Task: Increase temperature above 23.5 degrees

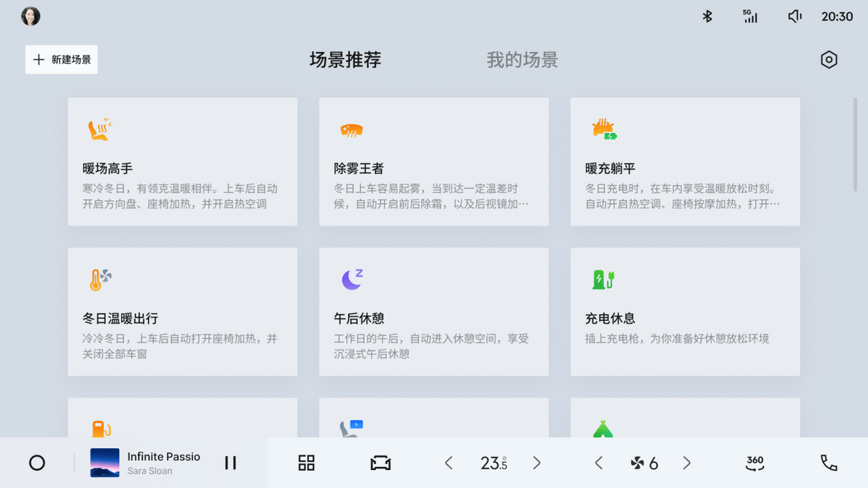Action: [537, 463]
